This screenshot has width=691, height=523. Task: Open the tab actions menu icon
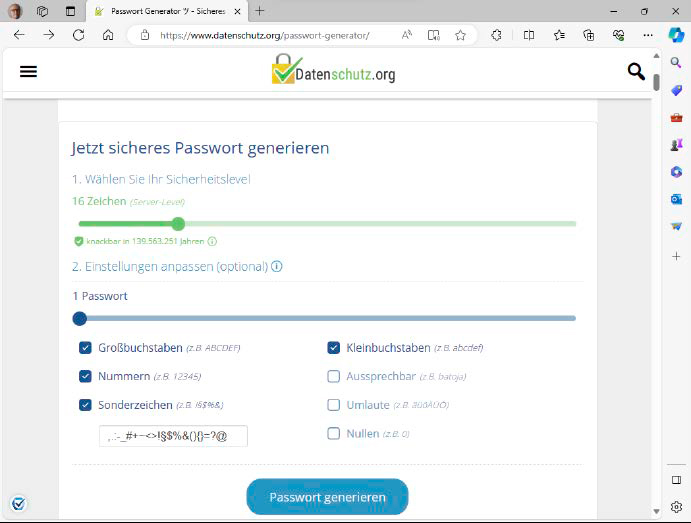70,11
